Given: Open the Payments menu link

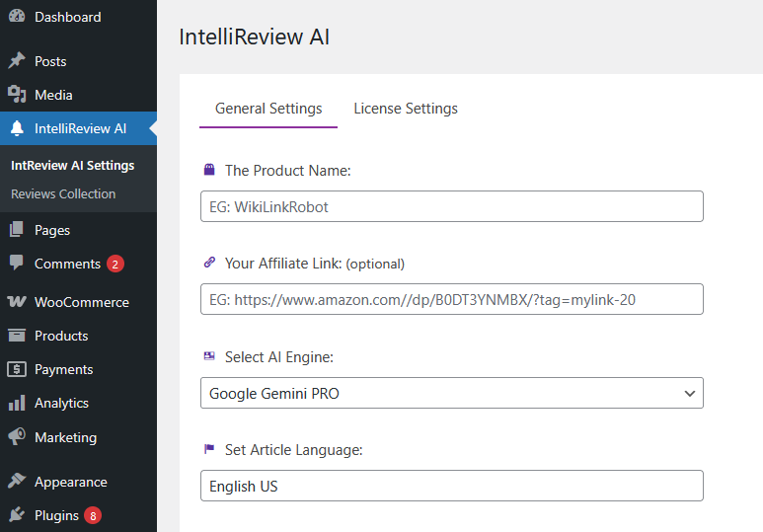Looking at the screenshot, I should click(63, 369).
